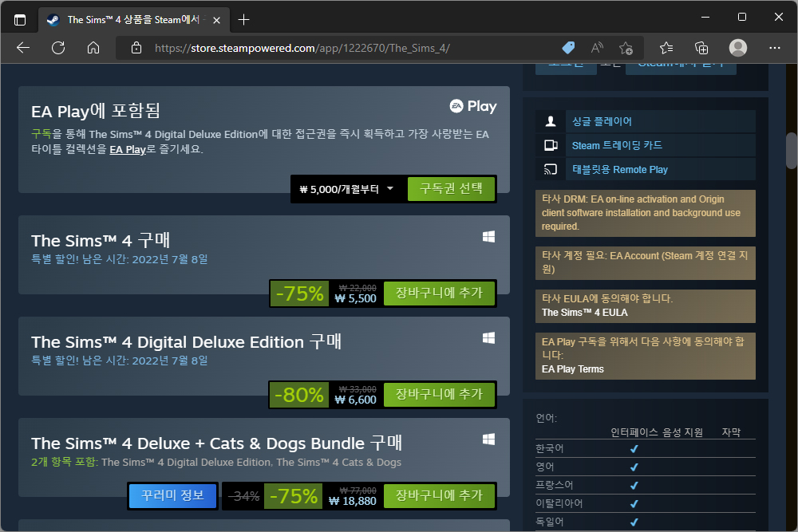The width and height of the screenshot is (798, 532).
Task: Click Windows icon on The Sims 4 구매
Action: (x=488, y=237)
